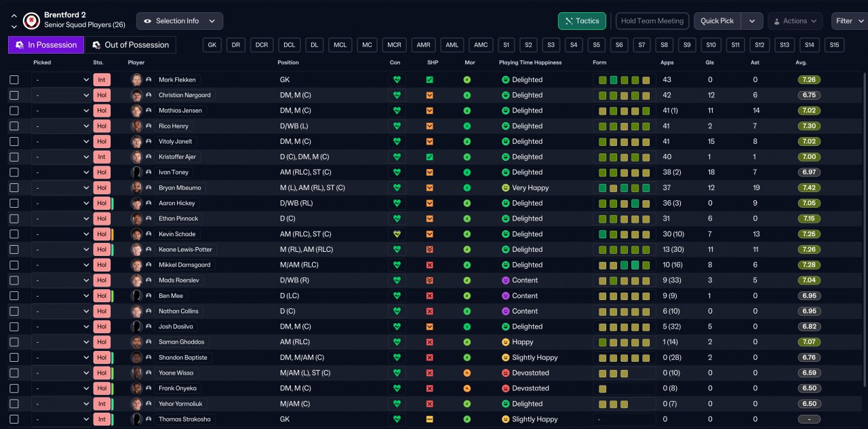This screenshot has height=429, width=868.
Task: Select the In Possession tab
Action: click(46, 45)
